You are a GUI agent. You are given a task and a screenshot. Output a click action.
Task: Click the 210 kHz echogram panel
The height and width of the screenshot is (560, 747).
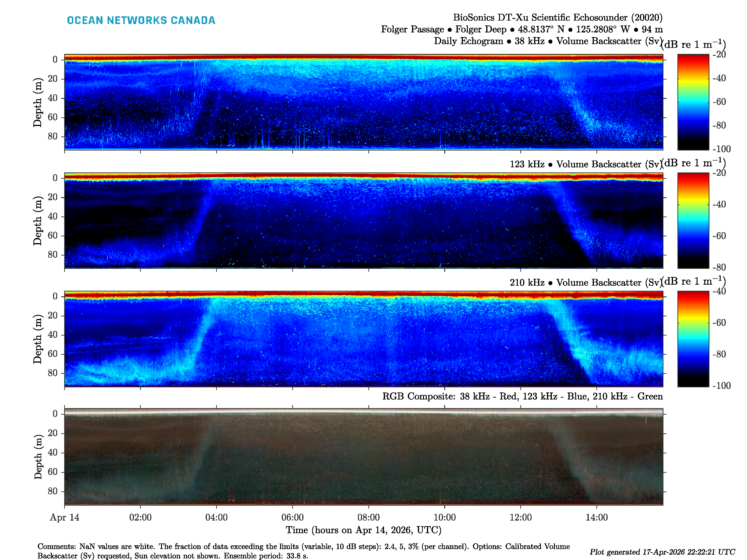point(363,339)
